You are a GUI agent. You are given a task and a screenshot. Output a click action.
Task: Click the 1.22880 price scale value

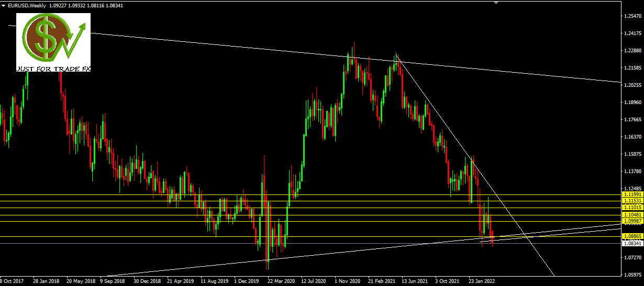click(633, 51)
